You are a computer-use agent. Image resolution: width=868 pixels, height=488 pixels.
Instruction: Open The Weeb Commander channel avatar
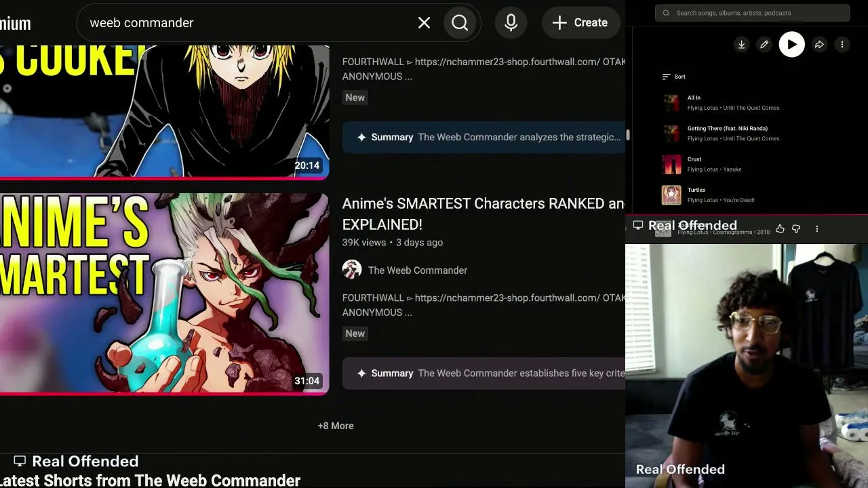352,270
